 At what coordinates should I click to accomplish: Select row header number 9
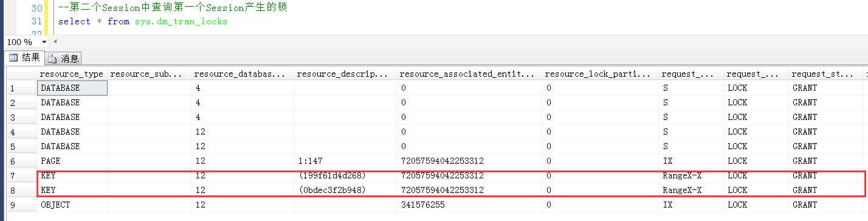tap(21, 205)
